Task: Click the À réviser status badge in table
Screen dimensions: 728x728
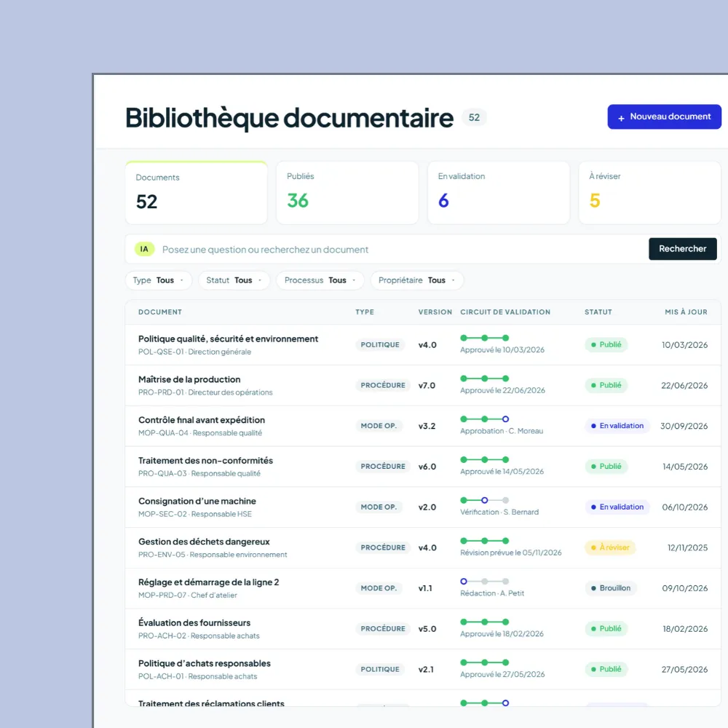Action: point(610,547)
